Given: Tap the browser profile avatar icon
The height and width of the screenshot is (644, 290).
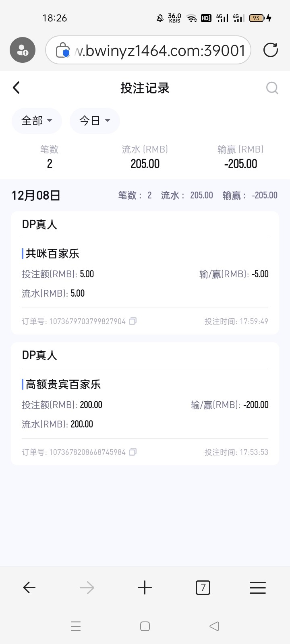Looking at the screenshot, I should click(23, 50).
